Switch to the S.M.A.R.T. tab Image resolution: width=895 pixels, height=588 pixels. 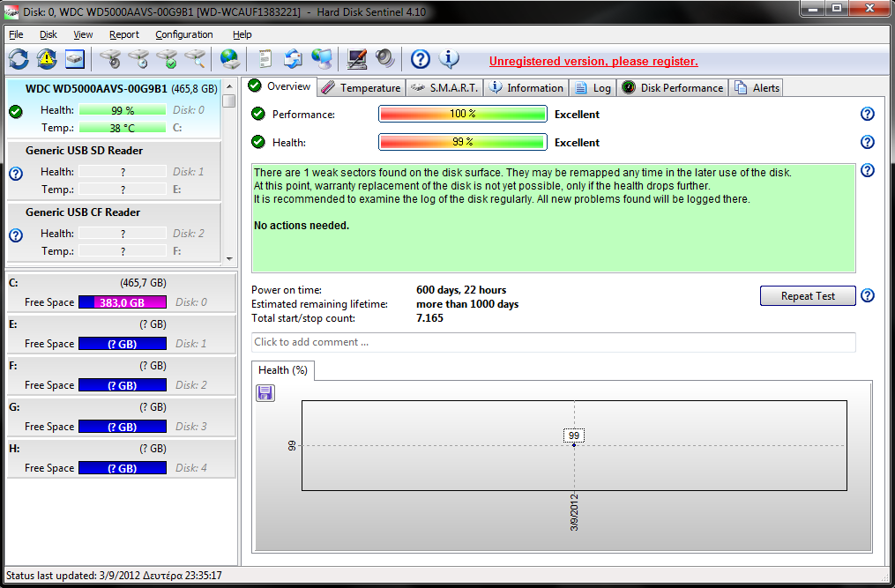pos(444,88)
